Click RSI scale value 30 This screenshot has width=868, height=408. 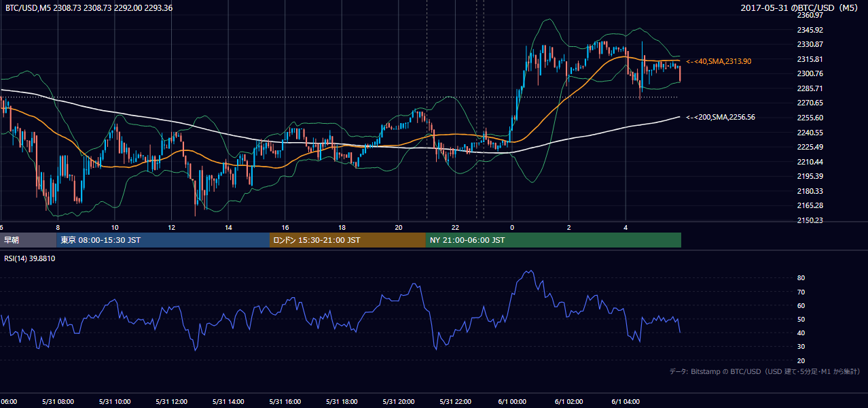click(801, 346)
